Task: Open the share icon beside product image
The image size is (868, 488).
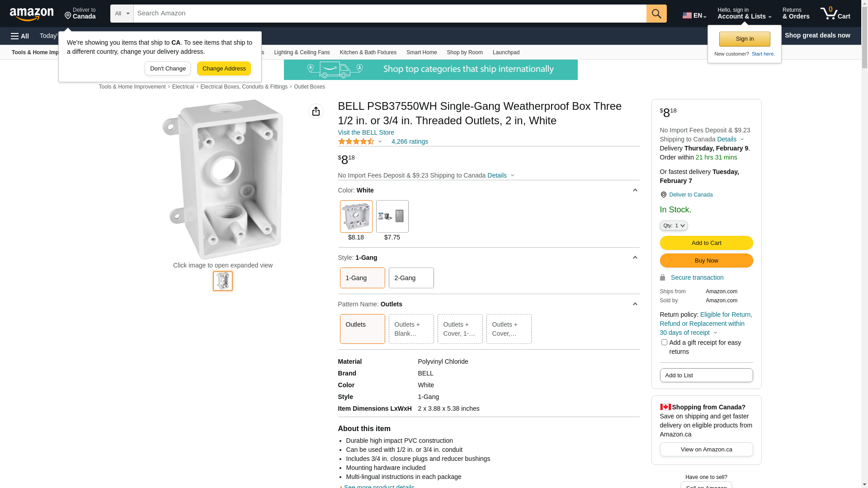Action: [316, 111]
